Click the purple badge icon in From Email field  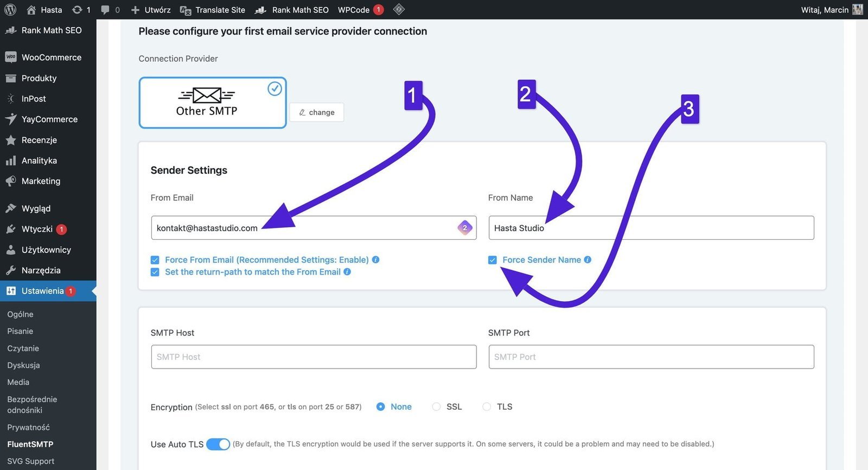pyautogui.click(x=464, y=228)
